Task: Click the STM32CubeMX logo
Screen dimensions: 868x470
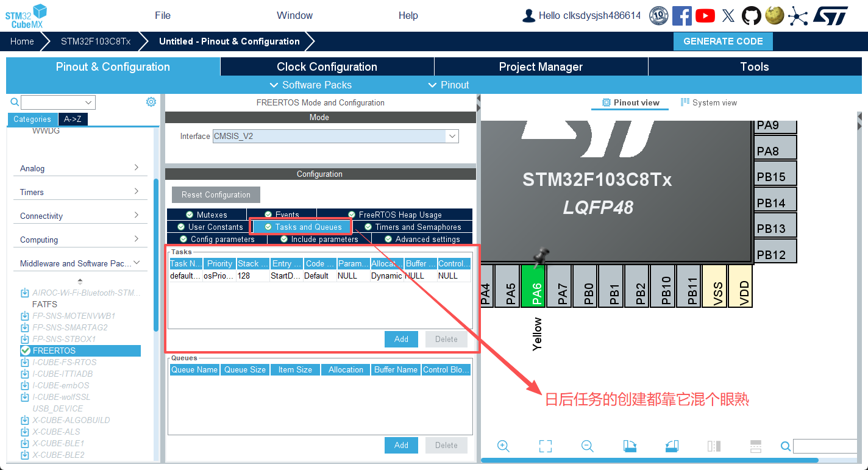Action: tap(26, 16)
